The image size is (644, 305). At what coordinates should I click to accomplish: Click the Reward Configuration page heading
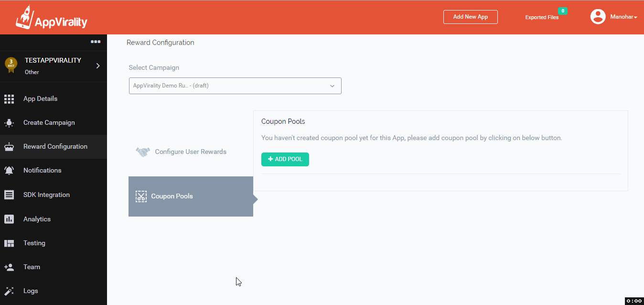(161, 43)
